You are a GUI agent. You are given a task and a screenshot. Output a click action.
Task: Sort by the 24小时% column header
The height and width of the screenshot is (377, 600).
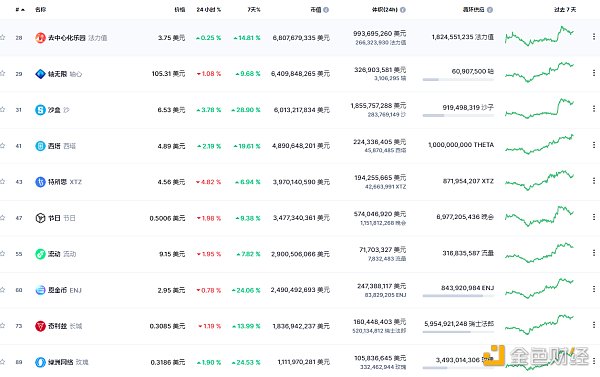pyautogui.click(x=209, y=10)
